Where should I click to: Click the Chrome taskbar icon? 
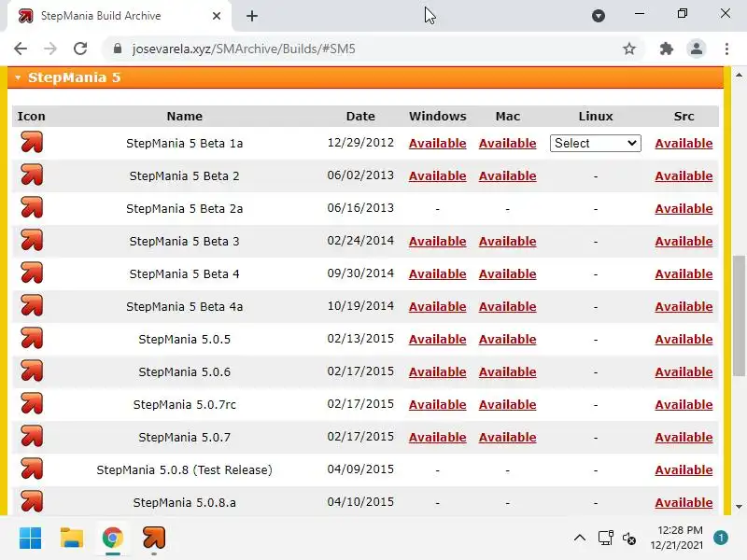[x=112, y=539]
